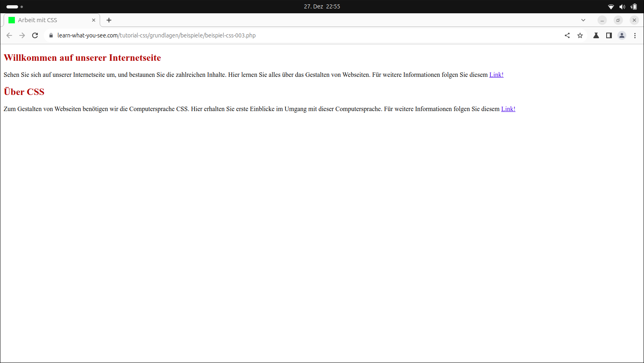Reload the current page
This screenshot has width=644, height=363.
[35, 35]
